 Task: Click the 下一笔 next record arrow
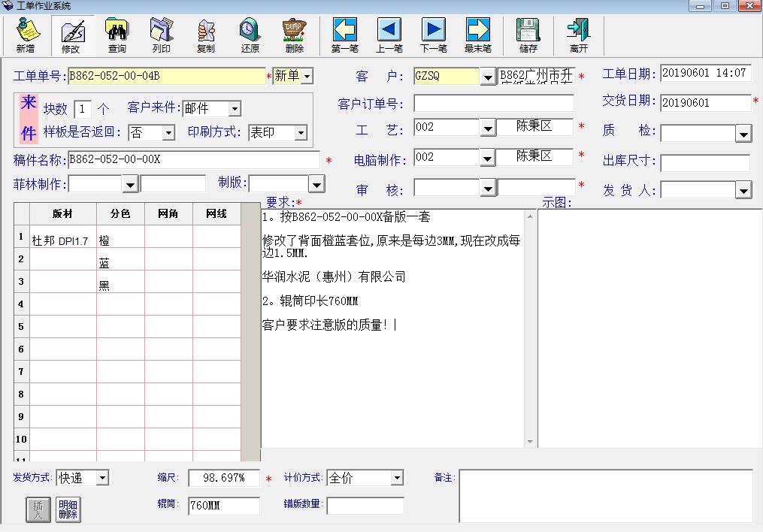click(434, 35)
